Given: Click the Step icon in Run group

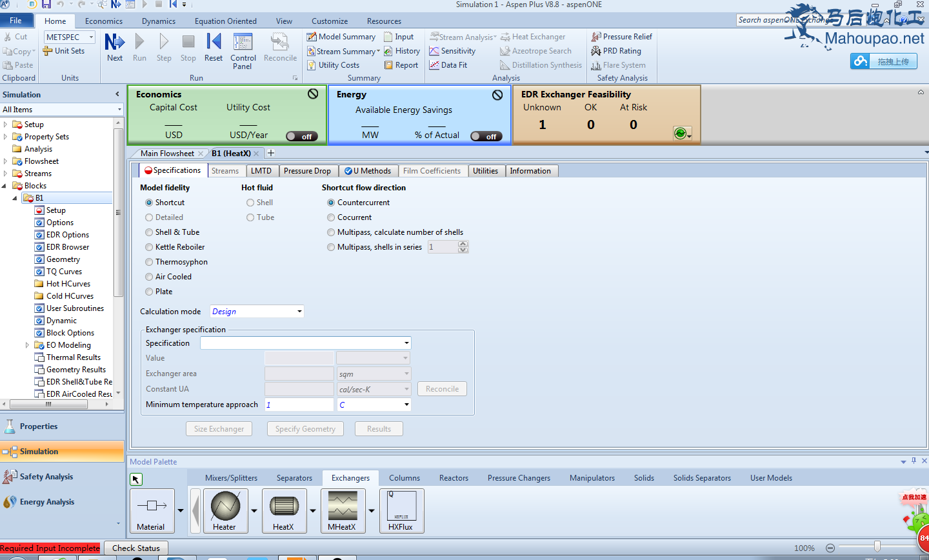Looking at the screenshot, I should coord(164,42).
